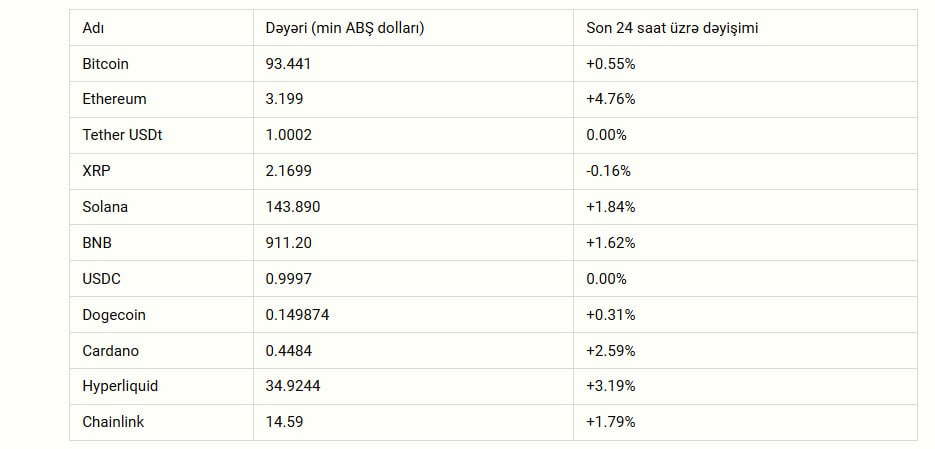Select the Dogecoin name cell
The width and height of the screenshot is (935, 449).
pyautogui.click(x=114, y=315)
